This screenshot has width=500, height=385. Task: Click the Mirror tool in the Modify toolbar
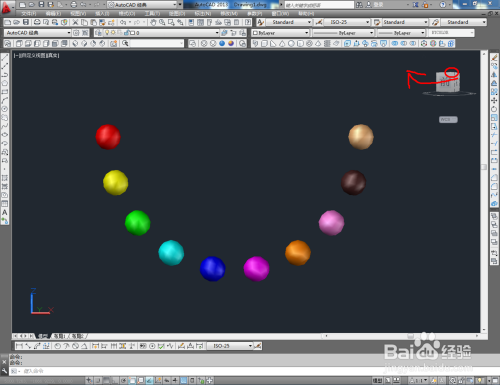[x=494, y=74]
